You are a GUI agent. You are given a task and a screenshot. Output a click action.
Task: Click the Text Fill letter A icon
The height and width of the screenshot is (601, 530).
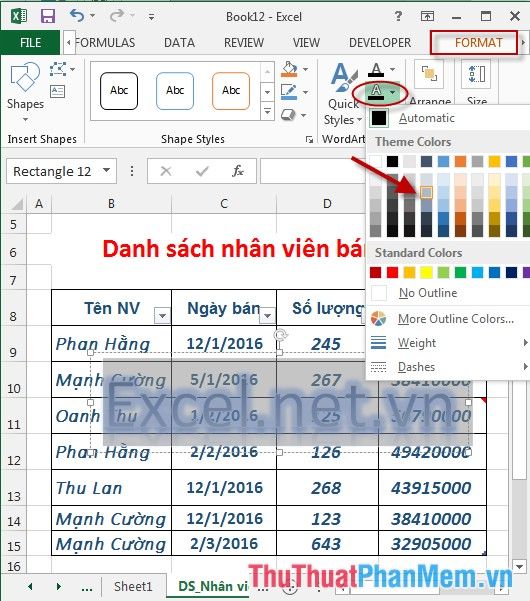(376, 69)
